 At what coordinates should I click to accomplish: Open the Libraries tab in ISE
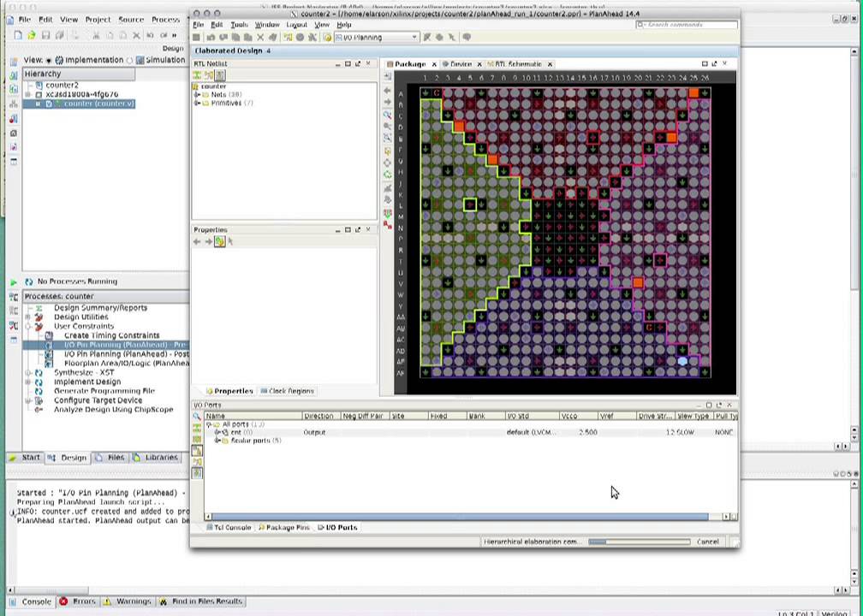pyautogui.click(x=157, y=458)
